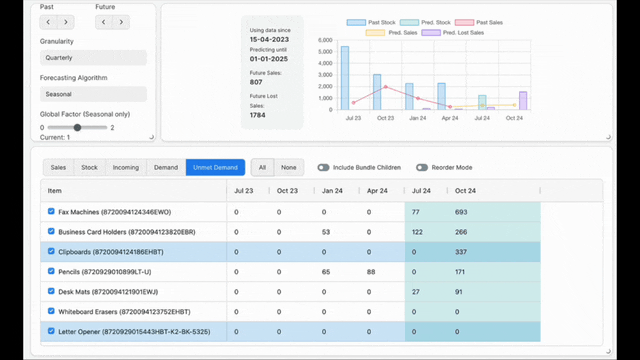Click the Global Factor slider handle

(77, 127)
